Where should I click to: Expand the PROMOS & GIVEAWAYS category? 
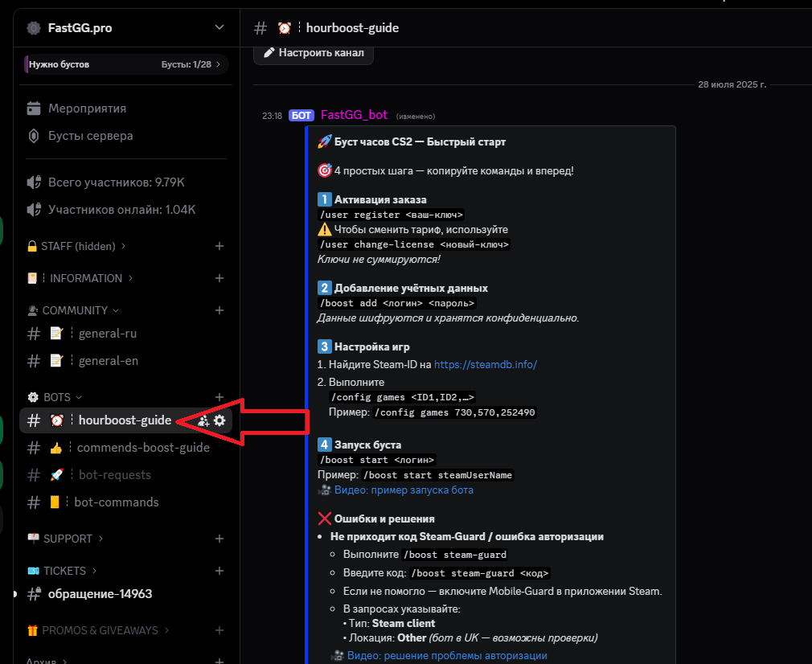point(100,630)
